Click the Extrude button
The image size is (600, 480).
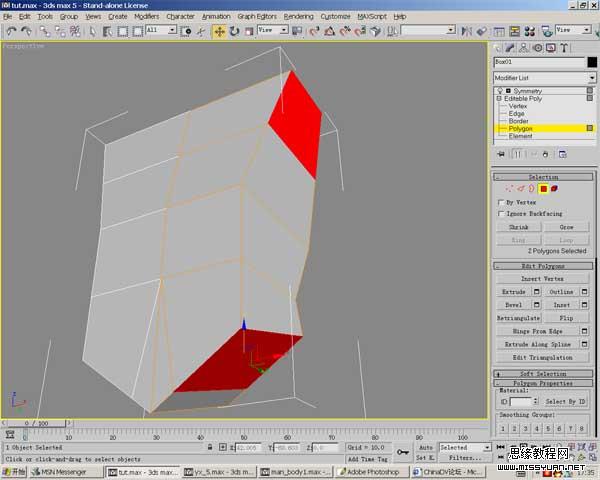coord(514,292)
